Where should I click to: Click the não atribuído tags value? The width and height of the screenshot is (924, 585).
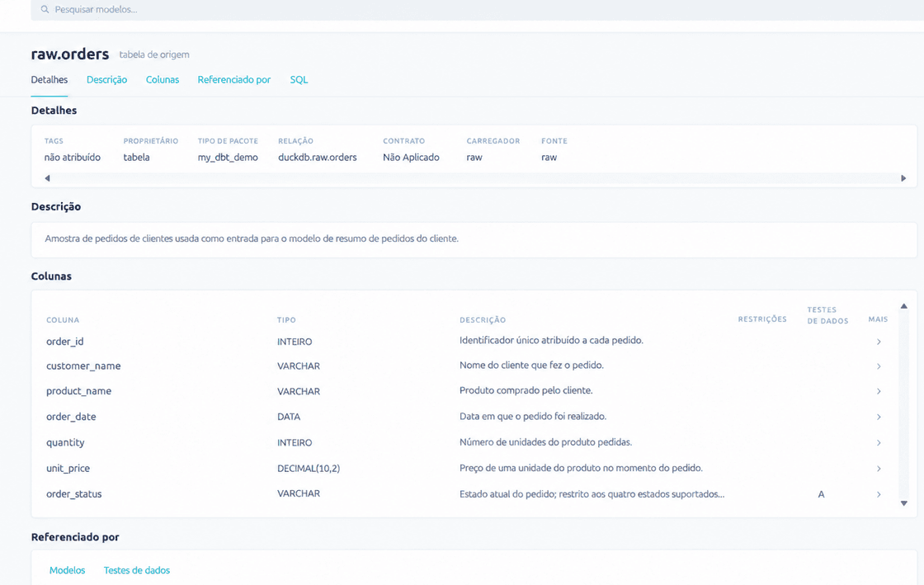(x=73, y=158)
